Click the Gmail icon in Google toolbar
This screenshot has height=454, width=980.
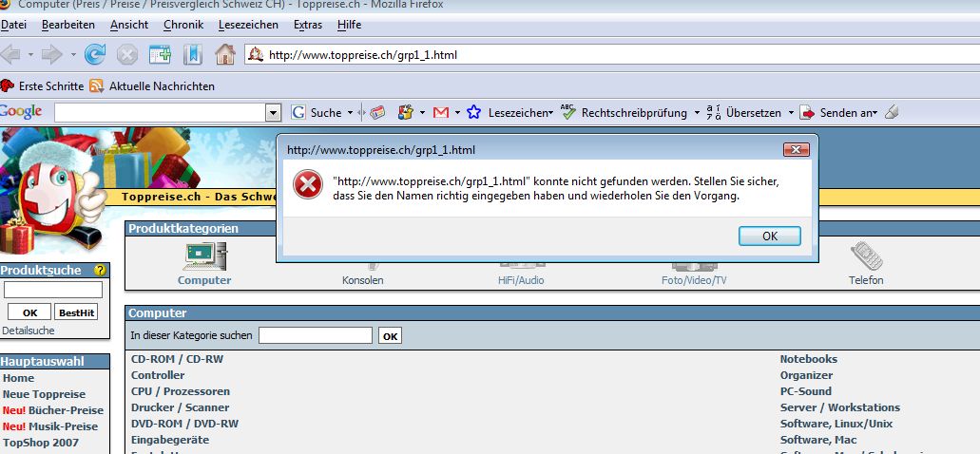coord(440,112)
